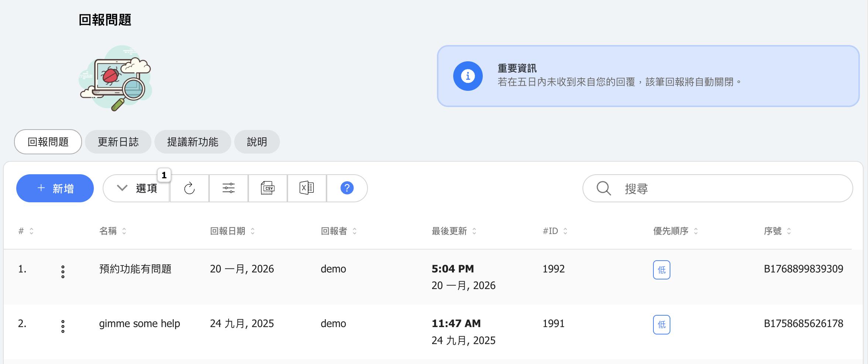Open the three-dot menu for 預約功能有問題
This screenshot has width=868, height=364.
coord(63,272)
